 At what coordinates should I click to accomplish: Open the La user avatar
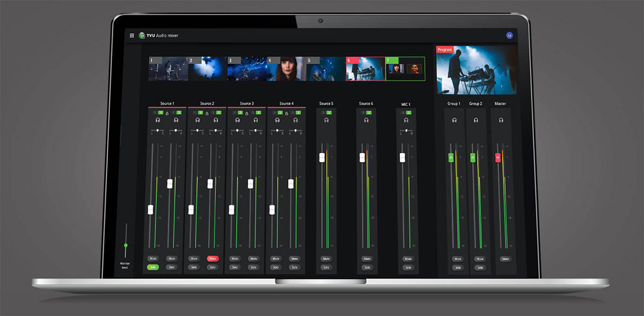509,35
